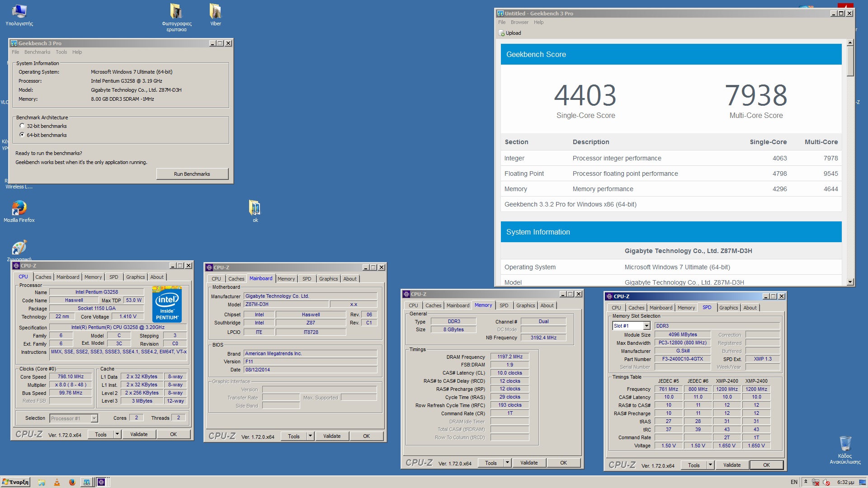
Task: Click the title icon of CPU-Z Memory window
Action: pos(406,294)
